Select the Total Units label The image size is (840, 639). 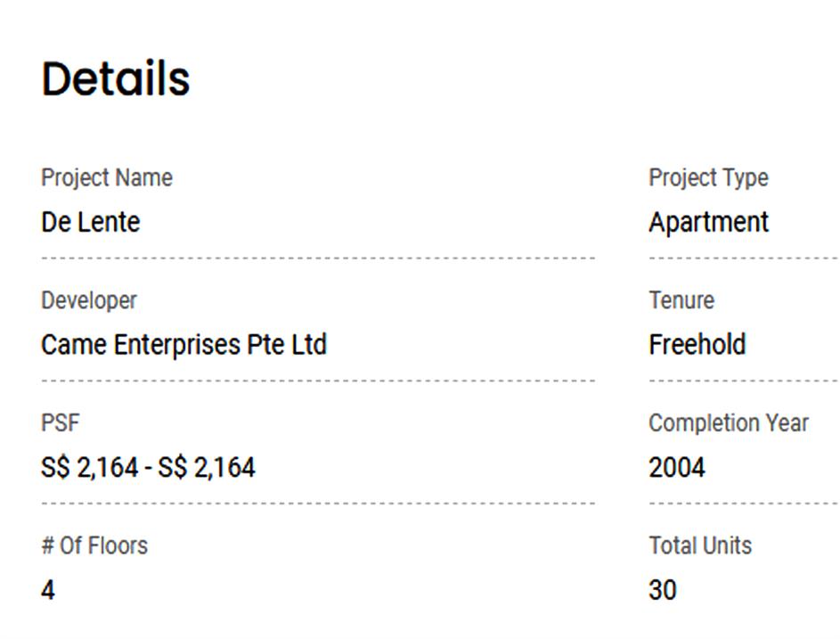tap(700, 545)
